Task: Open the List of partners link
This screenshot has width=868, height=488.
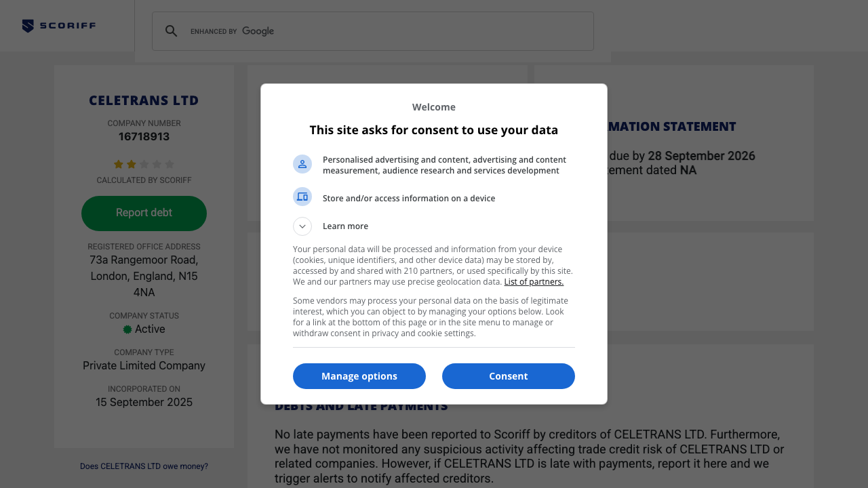Action: click(x=534, y=281)
